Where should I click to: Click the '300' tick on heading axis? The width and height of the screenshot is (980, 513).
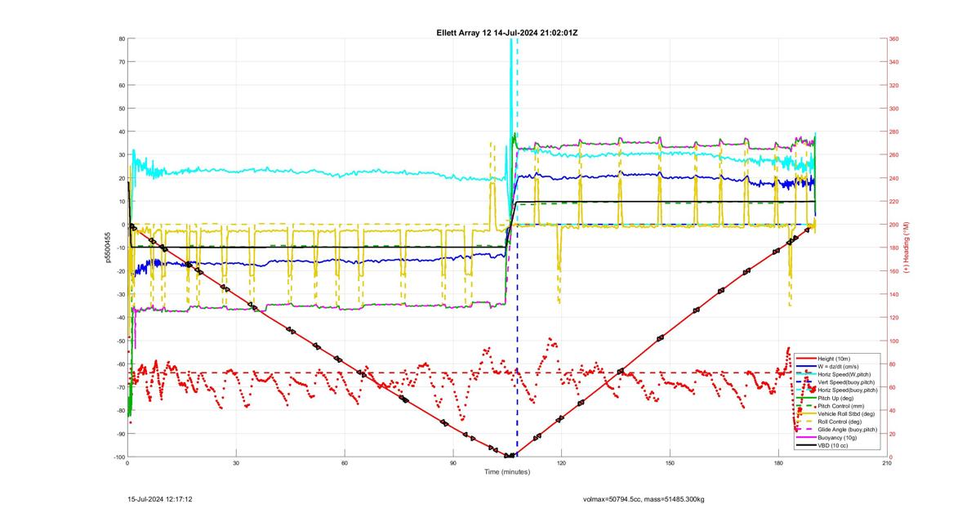click(894, 109)
